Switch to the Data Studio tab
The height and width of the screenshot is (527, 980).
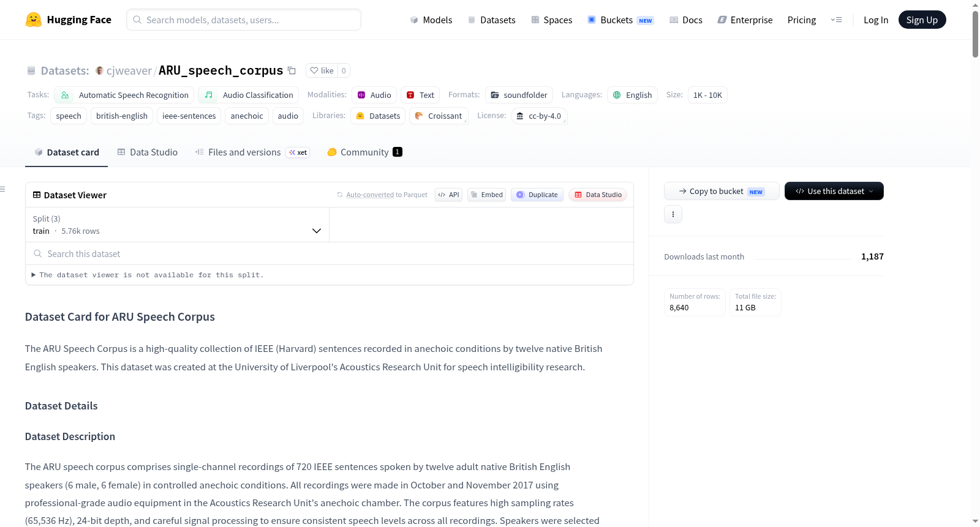(148, 152)
